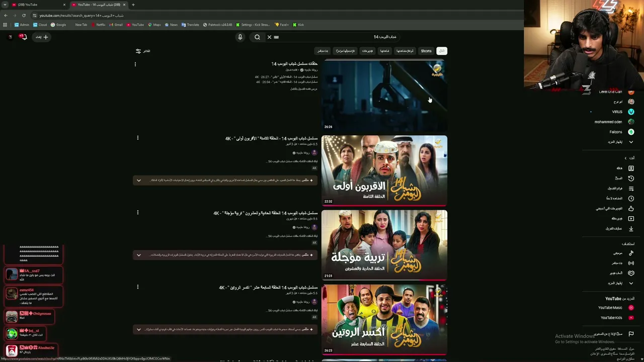Open Watch later from the sidebar
644x362 pixels.
tap(619, 198)
